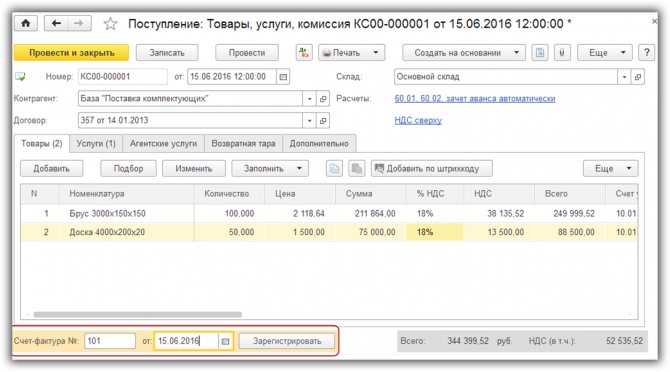
Task: Click the % НДС column header
Action: (x=434, y=194)
